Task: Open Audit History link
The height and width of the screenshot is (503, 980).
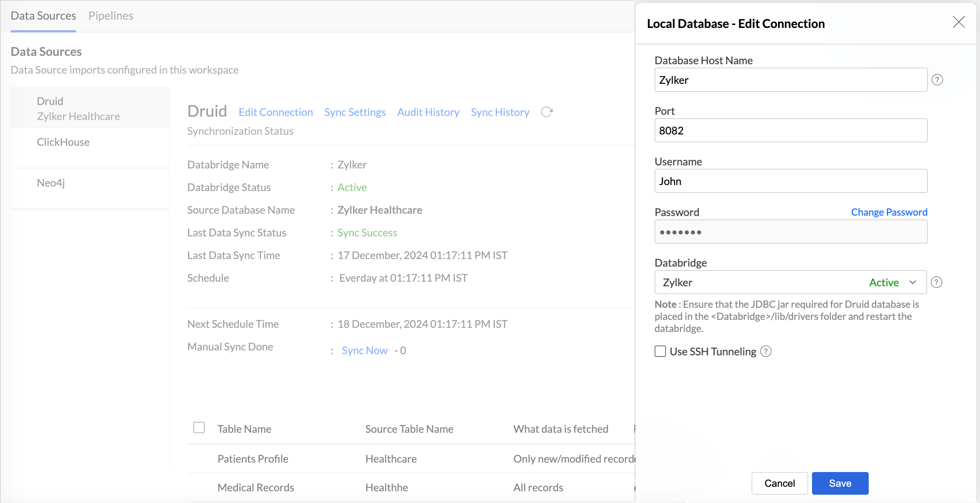Action: (428, 112)
